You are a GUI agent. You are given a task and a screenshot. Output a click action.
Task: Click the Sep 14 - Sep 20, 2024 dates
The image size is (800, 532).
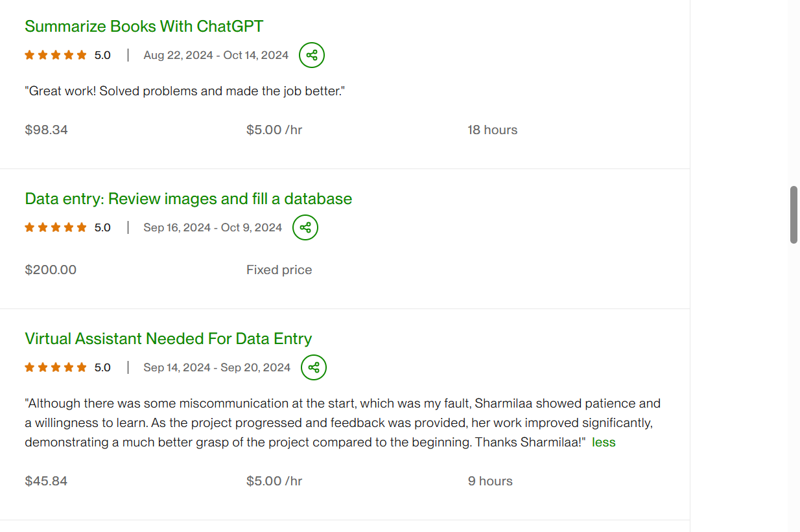coord(217,367)
